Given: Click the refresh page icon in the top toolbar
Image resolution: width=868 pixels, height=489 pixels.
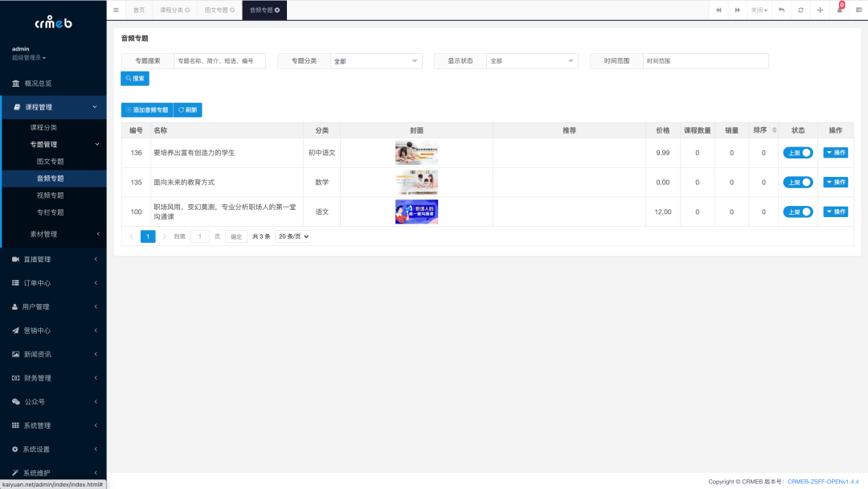Looking at the screenshot, I should click(x=800, y=10).
